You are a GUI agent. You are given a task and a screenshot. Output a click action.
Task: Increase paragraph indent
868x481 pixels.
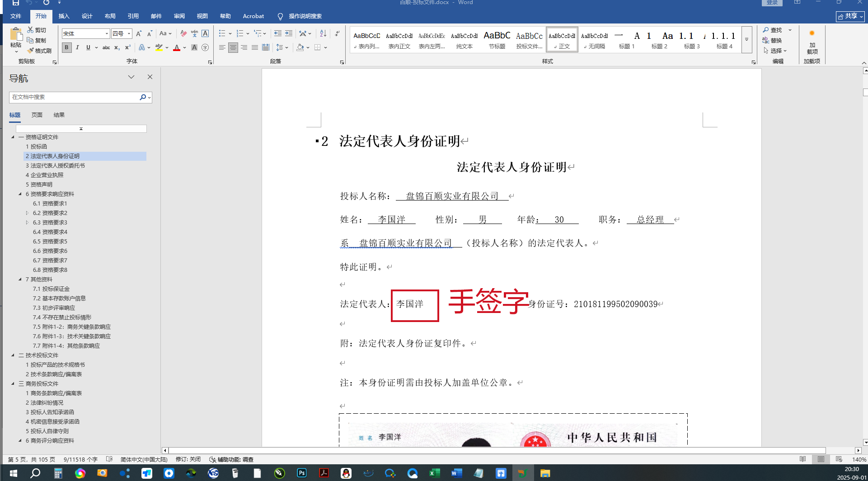[x=289, y=33]
